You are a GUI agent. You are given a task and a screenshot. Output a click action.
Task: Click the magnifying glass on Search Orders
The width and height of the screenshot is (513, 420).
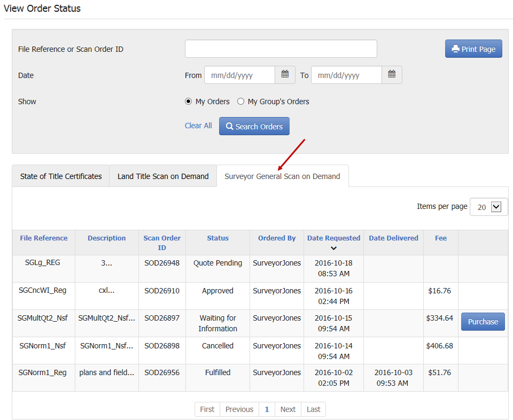tap(230, 126)
